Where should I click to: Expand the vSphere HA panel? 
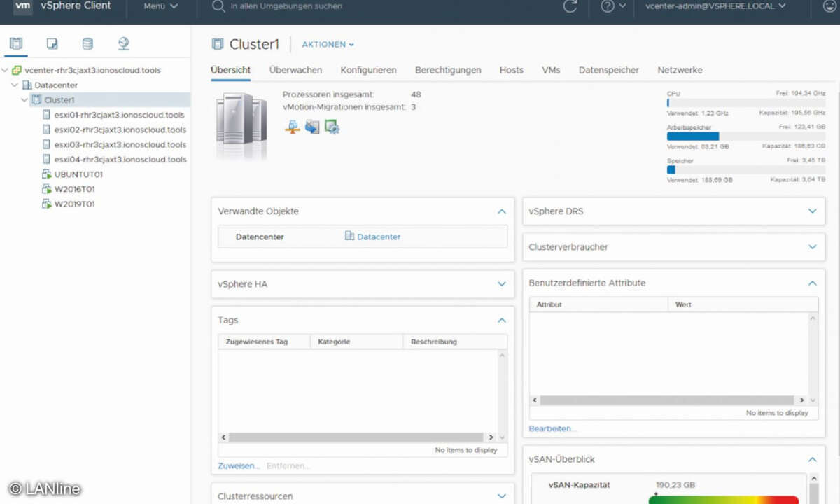[x=501, y=284]
